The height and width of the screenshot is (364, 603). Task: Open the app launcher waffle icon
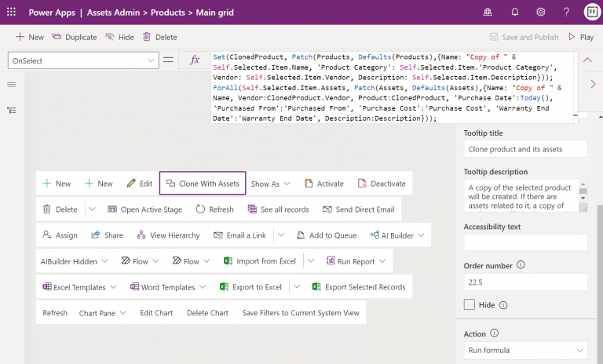coord(11,12)
